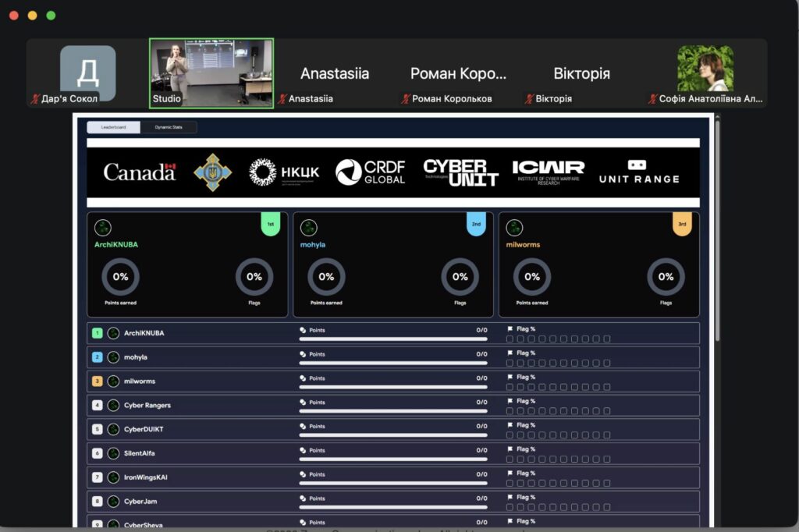Click first flag checkbox in ArchiKNUBA row
Image resolution: width=799 pixels, height=532 pixels.
coord(510,339)
